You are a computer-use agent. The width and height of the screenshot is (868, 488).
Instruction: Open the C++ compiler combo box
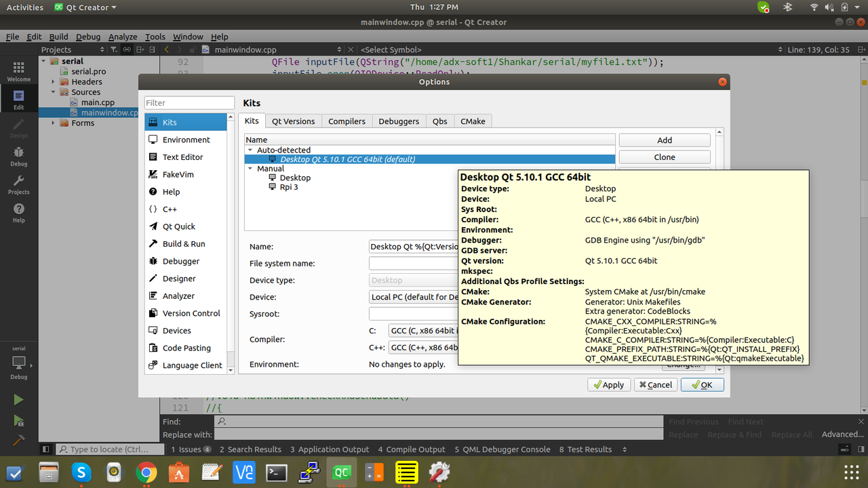423,348
